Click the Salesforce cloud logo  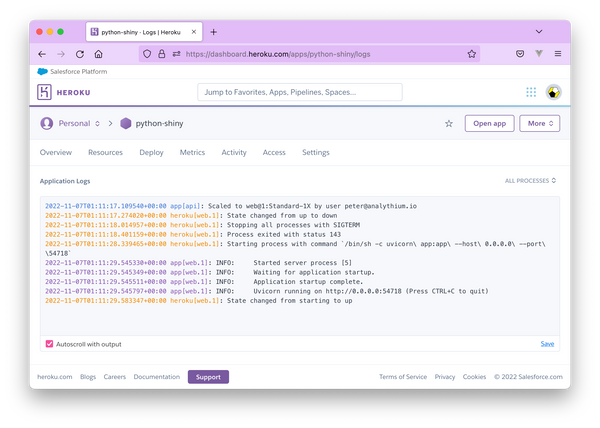pos(42,72)
